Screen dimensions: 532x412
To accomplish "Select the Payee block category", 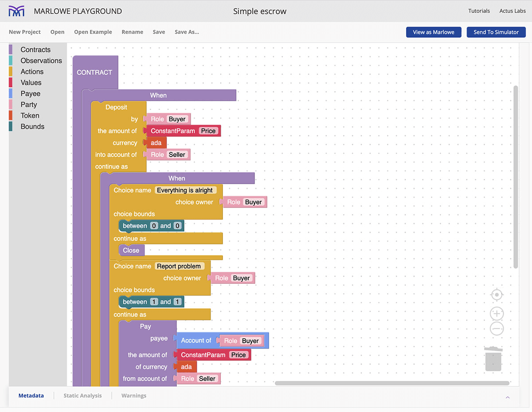I will coord(30,94).
